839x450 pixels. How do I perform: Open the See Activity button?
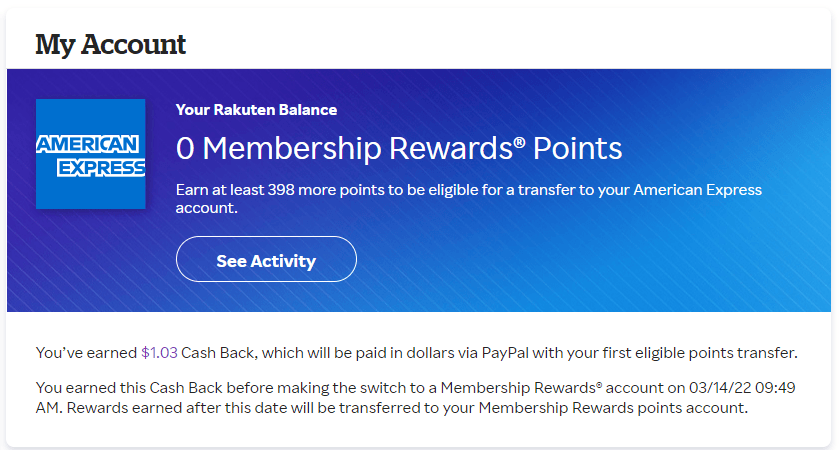pos(266,261)
